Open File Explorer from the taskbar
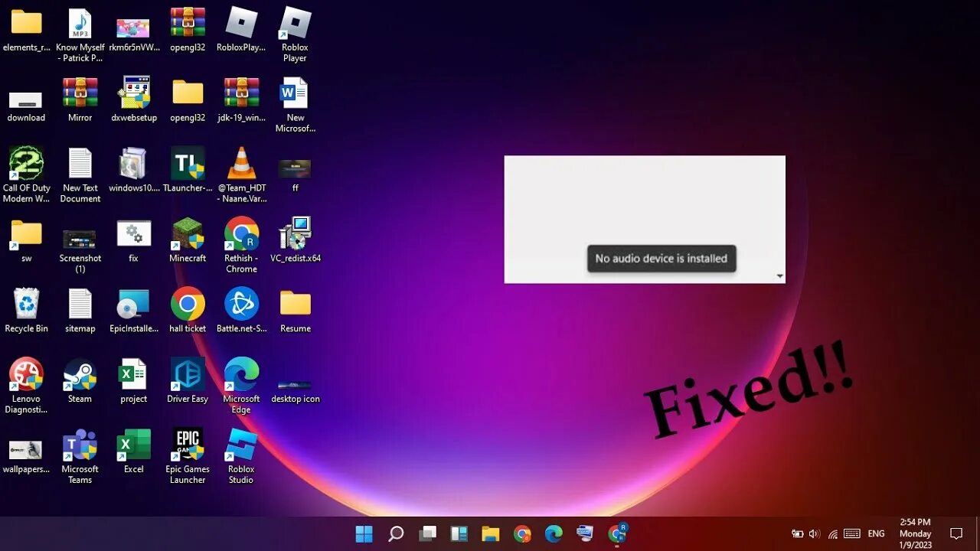The image size is (980, 551). click(x=490, y=533)
